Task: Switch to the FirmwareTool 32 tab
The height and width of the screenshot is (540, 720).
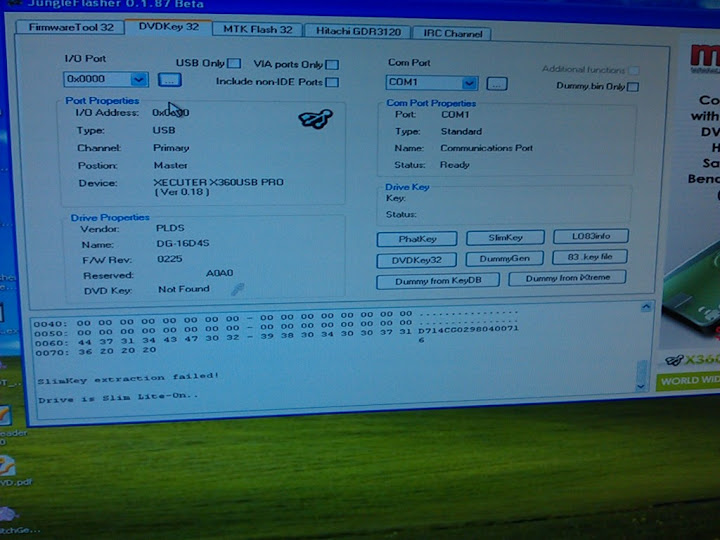Action: pyautogui.click(x=70, y=28)
